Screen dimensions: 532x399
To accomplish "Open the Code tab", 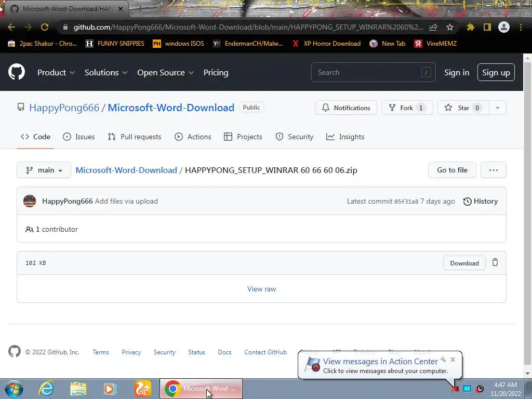I will pyautogui.click(x=35, y=137).
